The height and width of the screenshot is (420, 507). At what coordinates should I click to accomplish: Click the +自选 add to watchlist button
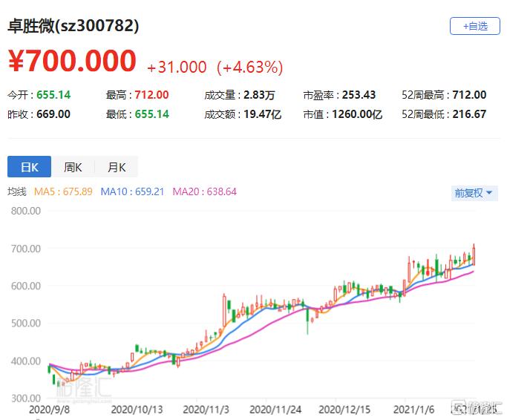pyautogui.click(x=474, y=26)
